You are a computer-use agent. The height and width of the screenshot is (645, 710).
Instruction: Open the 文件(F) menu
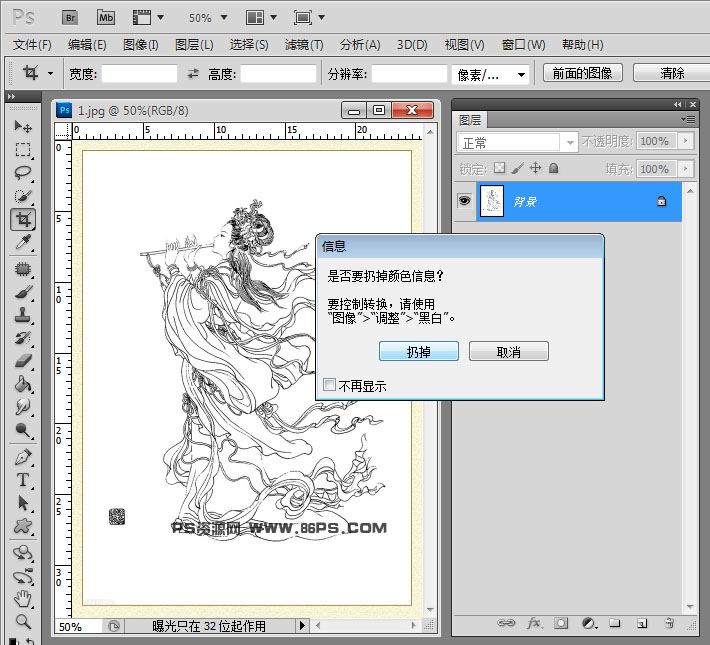[x=32, y=45]
